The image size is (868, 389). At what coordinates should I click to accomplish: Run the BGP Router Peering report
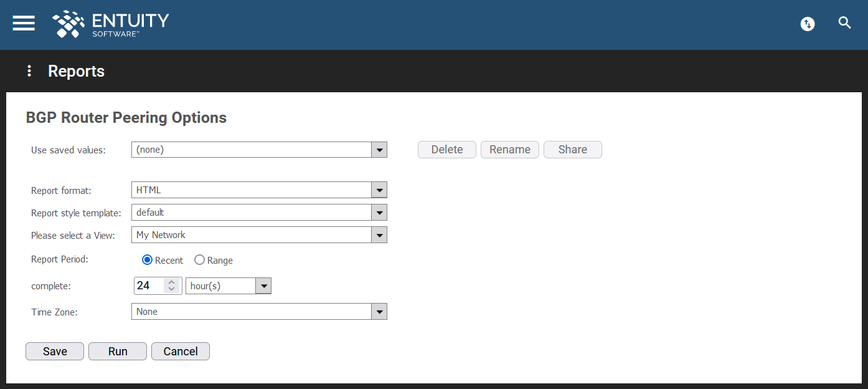click(x=118, y=352)
